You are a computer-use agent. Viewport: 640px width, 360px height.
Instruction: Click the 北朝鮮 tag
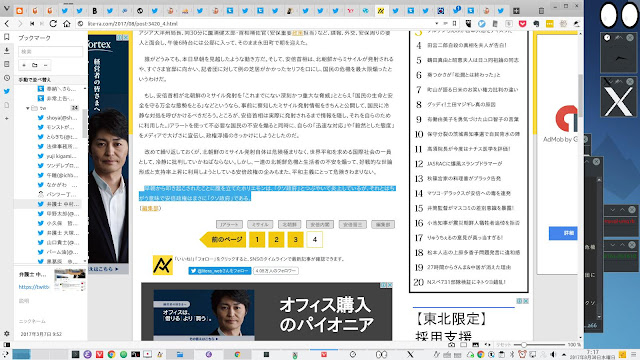(x=289, y=224)
